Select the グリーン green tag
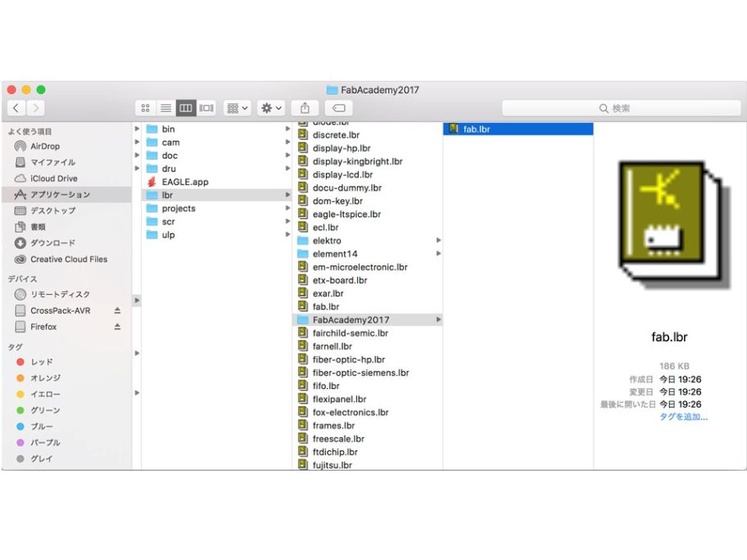The height and width of the screenshot is (560, 747). tap(66, 410)
